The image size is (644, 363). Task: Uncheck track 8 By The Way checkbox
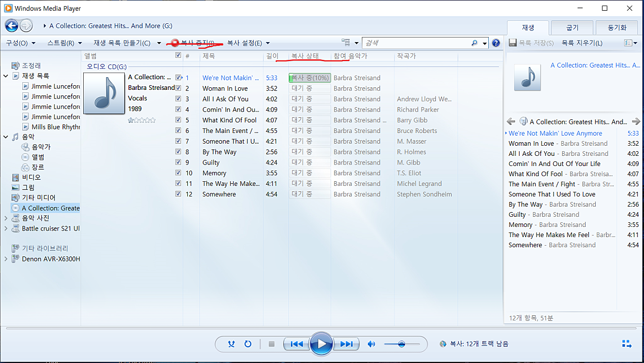(178, 152)
